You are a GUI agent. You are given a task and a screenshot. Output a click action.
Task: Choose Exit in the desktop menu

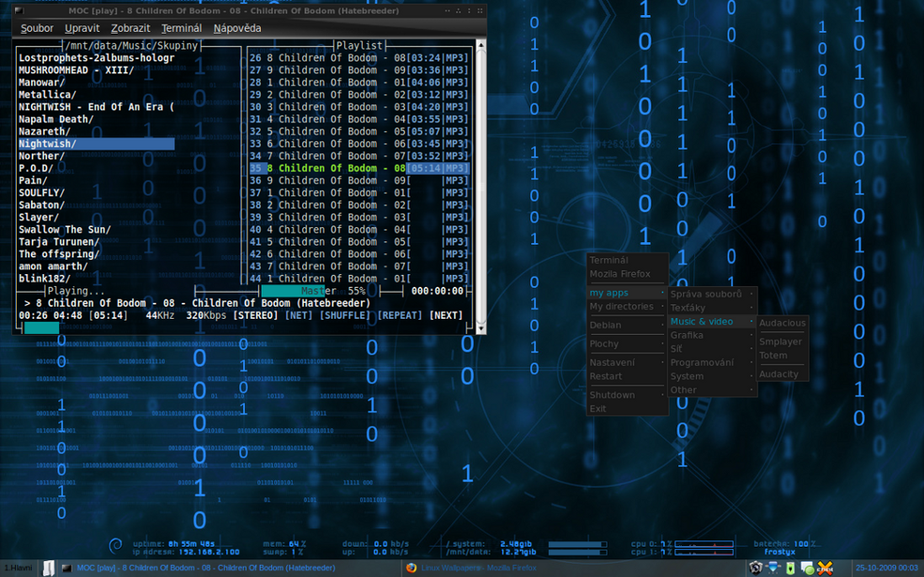tap(627, 409)
